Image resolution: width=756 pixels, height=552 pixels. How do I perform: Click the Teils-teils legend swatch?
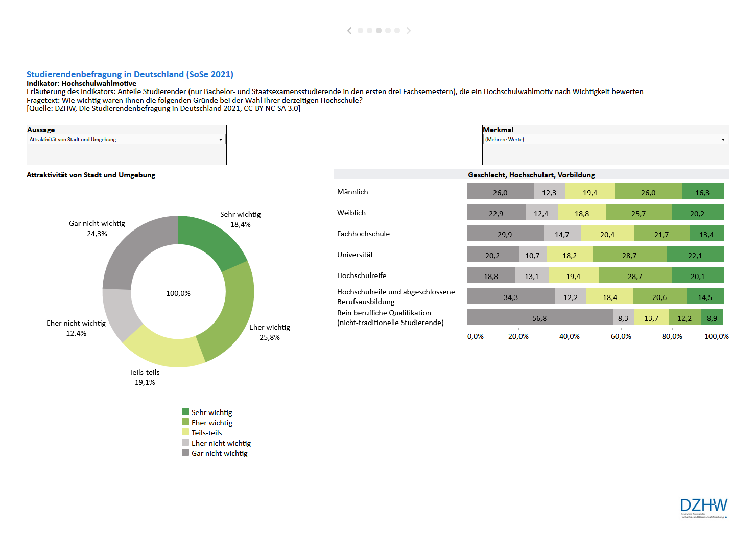[185, 432]
